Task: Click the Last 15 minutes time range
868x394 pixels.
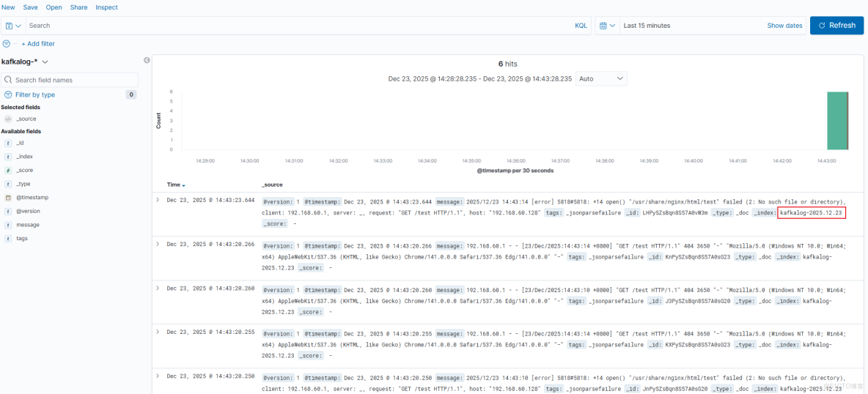Action: pyautogui.click(x=647, y=26)
